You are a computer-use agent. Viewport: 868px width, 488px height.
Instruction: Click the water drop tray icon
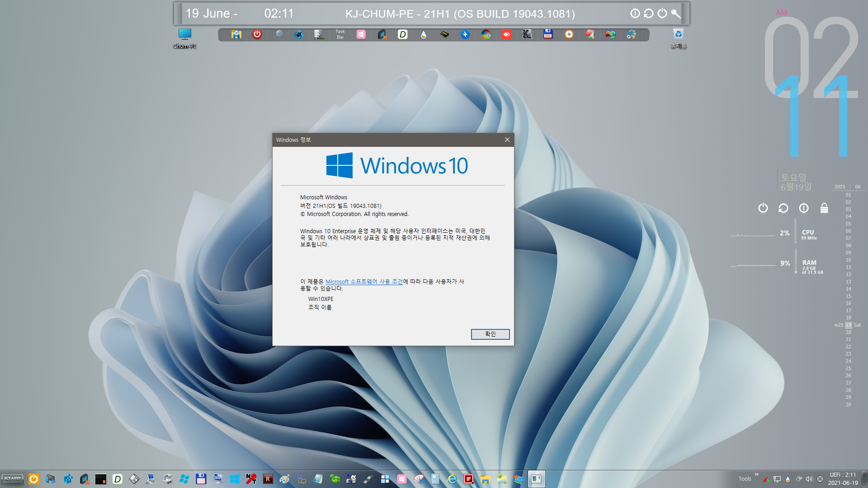coord(788,479)
